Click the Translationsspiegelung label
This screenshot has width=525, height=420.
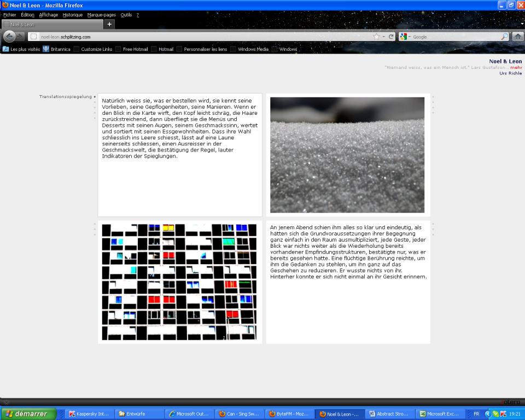65,97
